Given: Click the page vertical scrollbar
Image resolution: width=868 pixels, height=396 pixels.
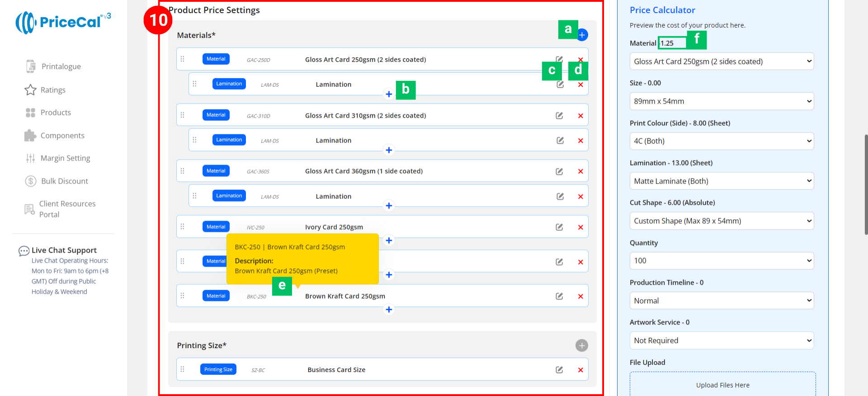Looking at the screenshot, I should [865, 184].
